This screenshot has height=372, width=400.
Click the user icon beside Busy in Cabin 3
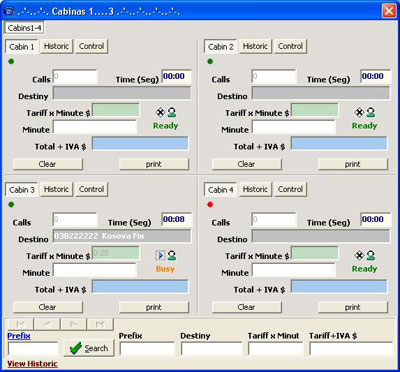point(172,256)
